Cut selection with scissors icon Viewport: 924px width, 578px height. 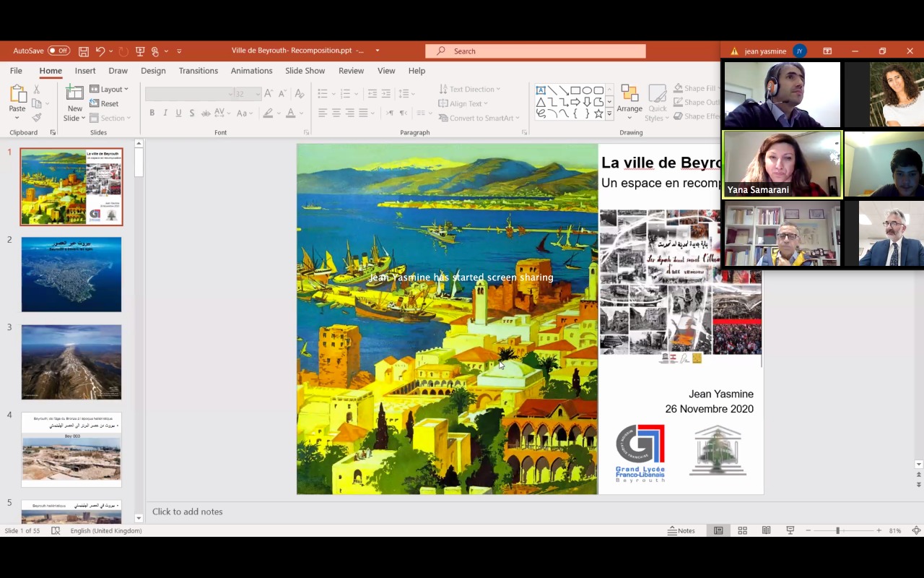pos(37,90)
